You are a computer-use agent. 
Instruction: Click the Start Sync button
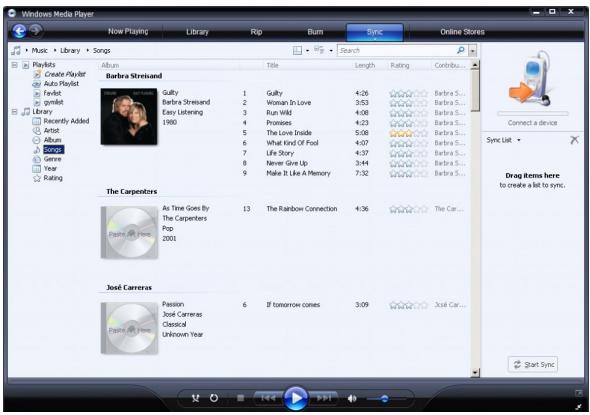(x=533, y=365)
